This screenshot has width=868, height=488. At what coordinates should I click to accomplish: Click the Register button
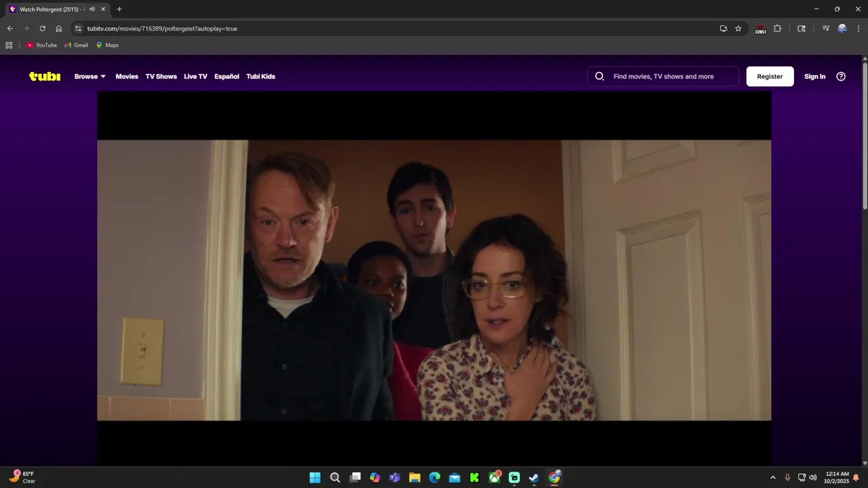pos(770,77)
